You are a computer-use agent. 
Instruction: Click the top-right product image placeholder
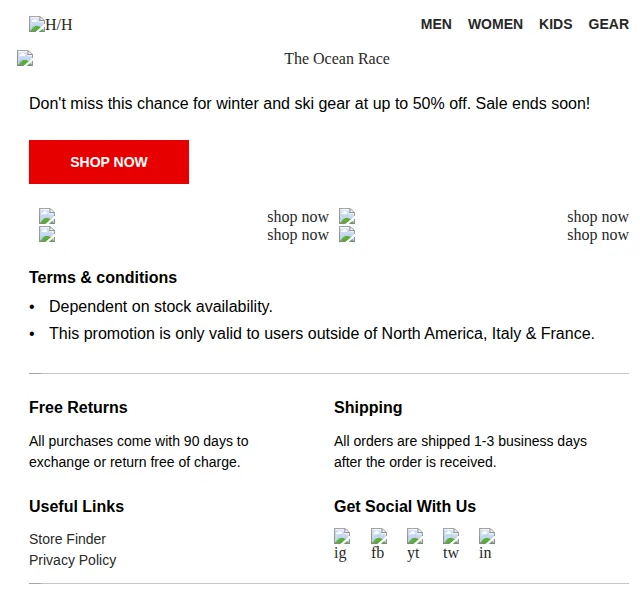coord(347,216)
